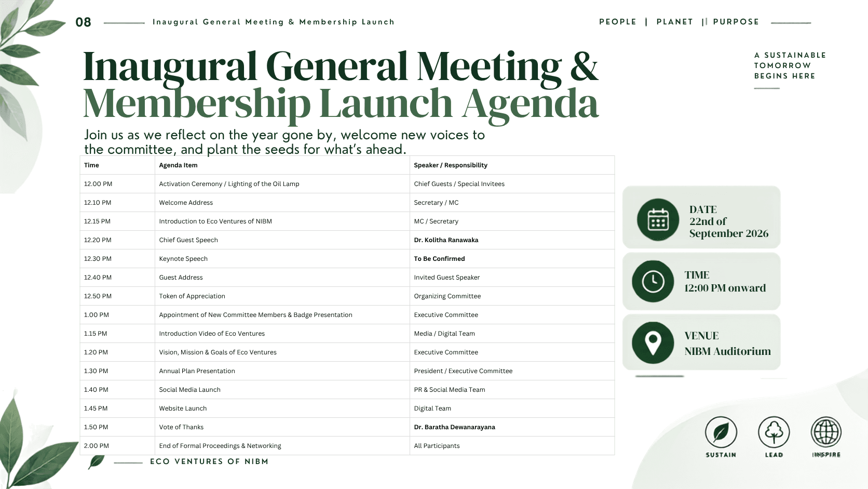The image size is (868, 489).
Task: Click the LEAD tree icon
Action: click(774, 432)
